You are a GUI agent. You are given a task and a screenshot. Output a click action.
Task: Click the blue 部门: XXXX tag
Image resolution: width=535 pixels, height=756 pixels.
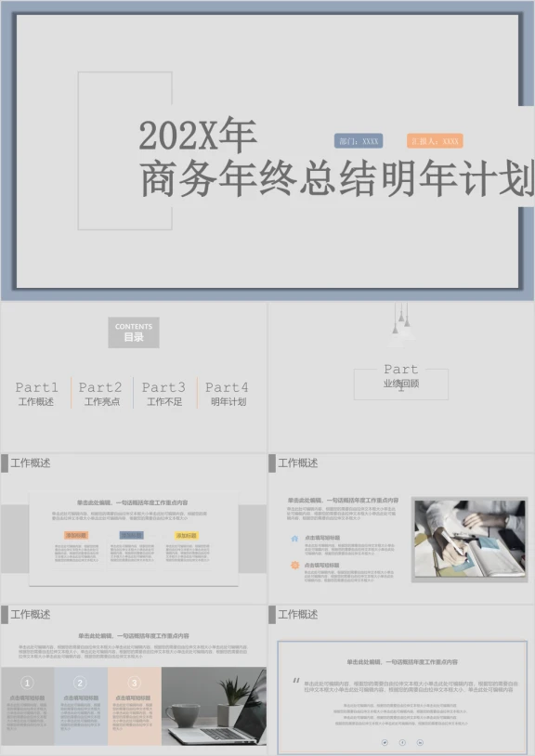359,141
